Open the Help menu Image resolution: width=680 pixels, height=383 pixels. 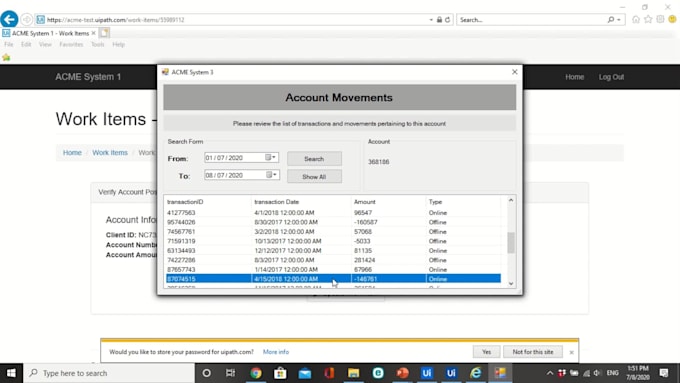(x=118, y=44)
